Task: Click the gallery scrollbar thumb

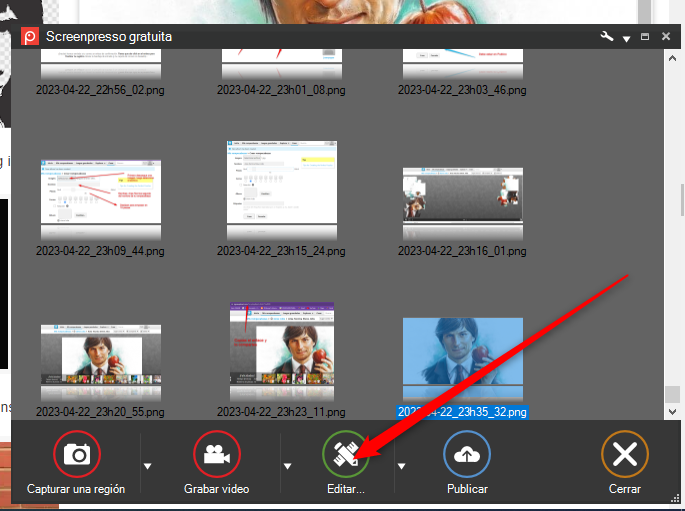Action: (672, 394)
